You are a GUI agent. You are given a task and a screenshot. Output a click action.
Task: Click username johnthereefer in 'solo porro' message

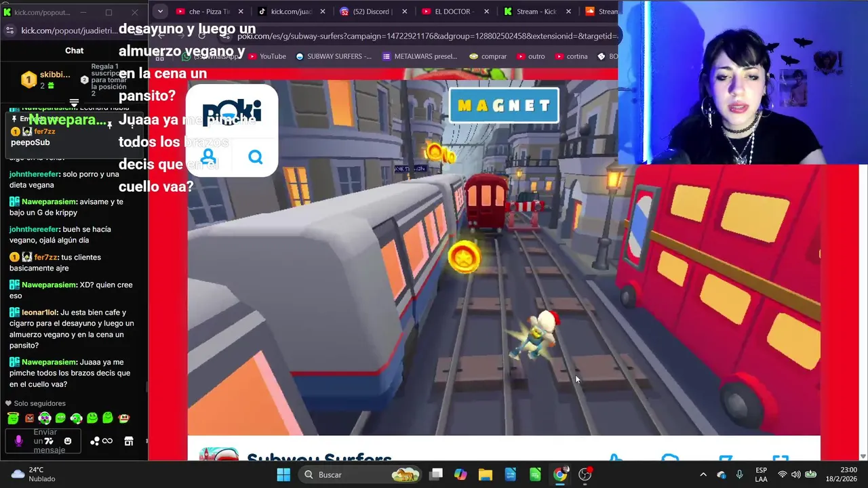35,174
